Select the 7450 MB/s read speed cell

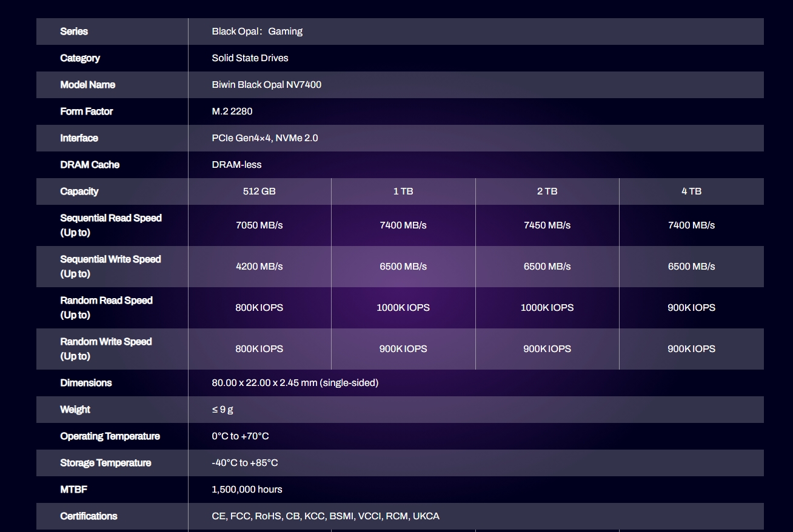click(x=547, y=225)
